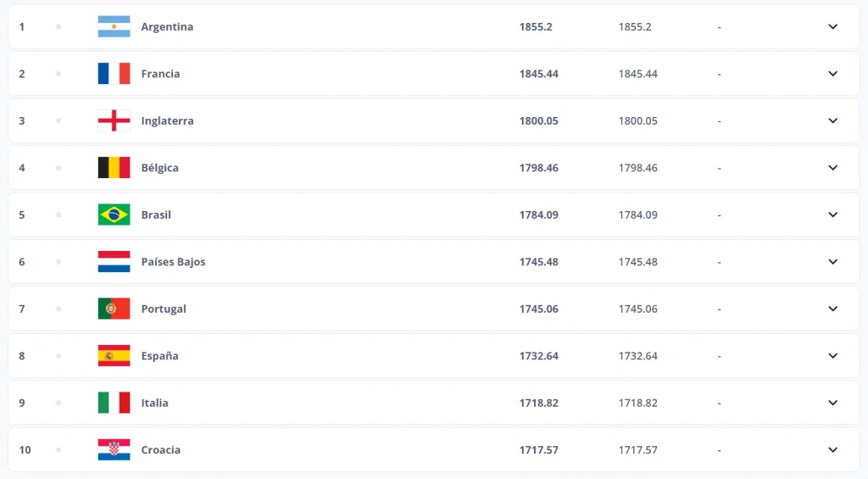Image resolution: width=868 pixels, height=479 pixels.
Task: Click the Croatia flag icon
Action: 114,450
